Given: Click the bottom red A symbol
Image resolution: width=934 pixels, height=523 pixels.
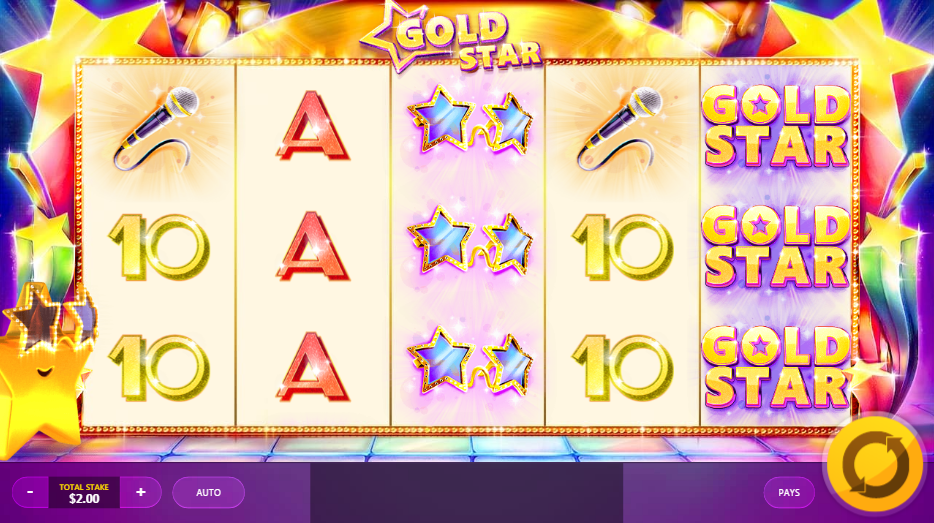Looking at the screenshot, I should point(313,366).
